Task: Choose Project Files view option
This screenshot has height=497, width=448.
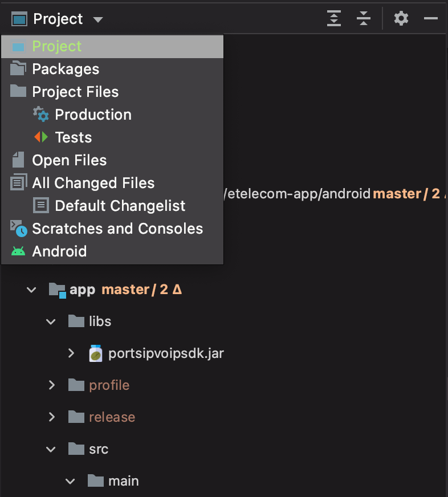Action: tap(75, 92)
